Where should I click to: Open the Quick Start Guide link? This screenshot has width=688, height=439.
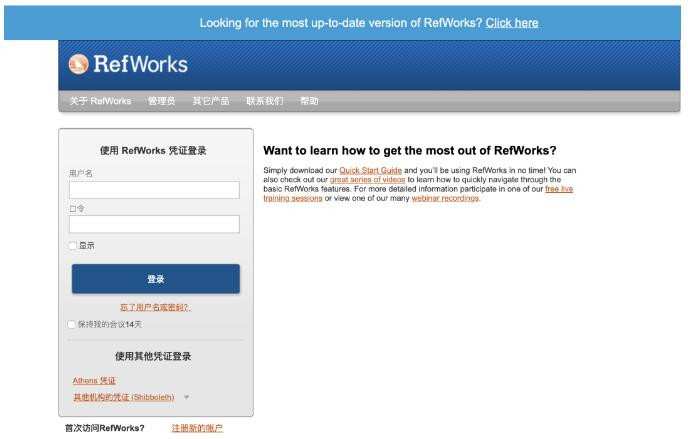point(370,170)
